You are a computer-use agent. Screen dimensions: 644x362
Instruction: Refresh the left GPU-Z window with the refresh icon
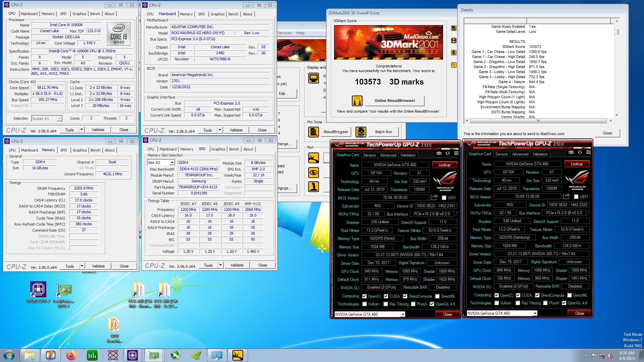click(447, 153)
